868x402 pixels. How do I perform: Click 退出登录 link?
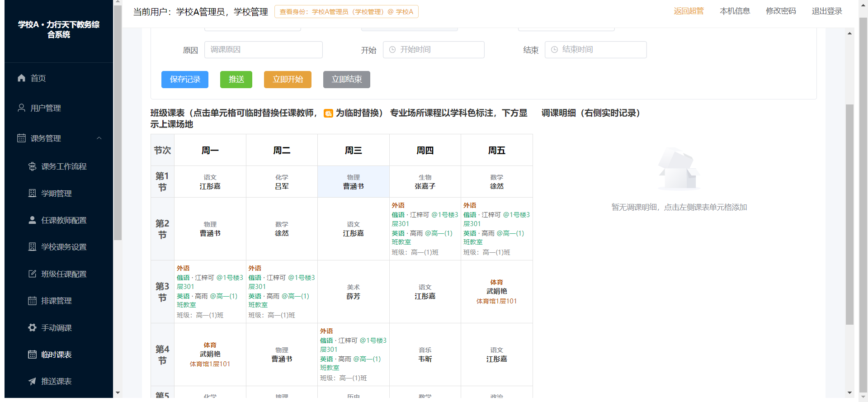827,11
